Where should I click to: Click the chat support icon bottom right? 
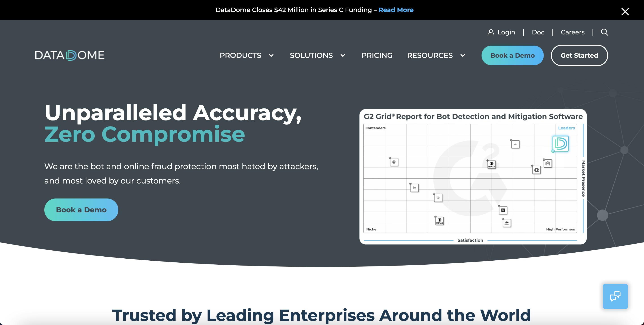pos(615,296)
